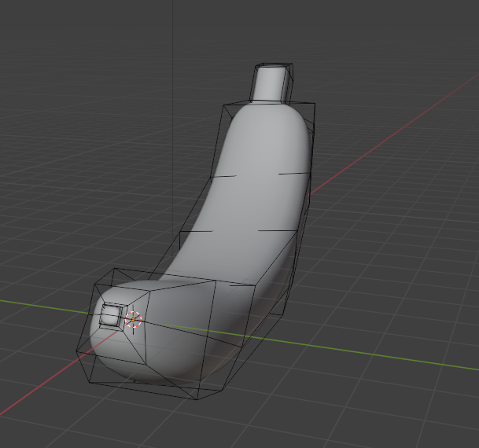
Task: Click the small square face beside 3D cursor
Action: pos(109,316)
